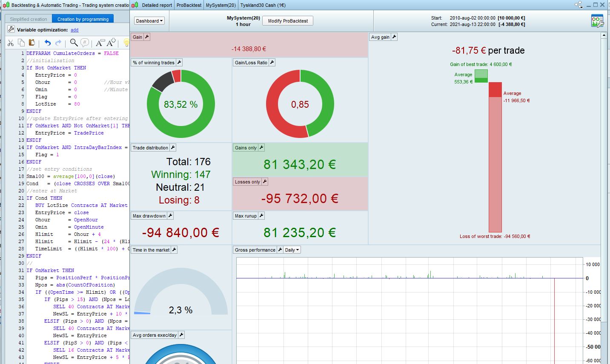Click wrench beside Max drawdown

(170, 216)
